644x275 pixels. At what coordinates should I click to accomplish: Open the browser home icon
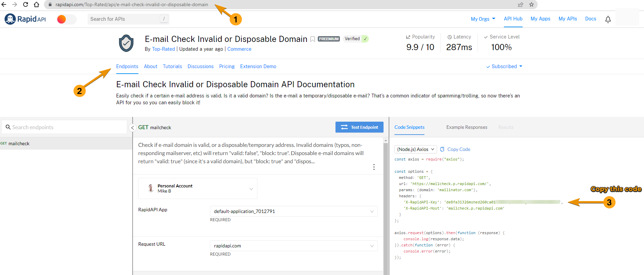[x=36, y=4]
